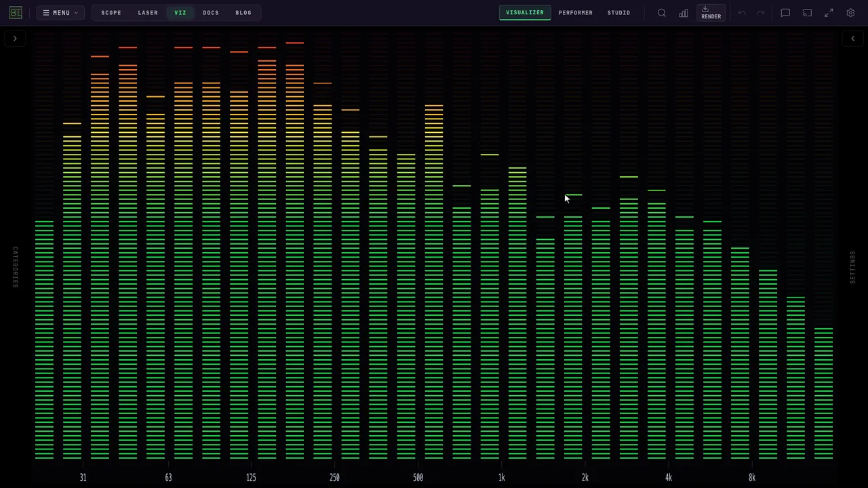Open the Docs tab
Screen dimensions: 868x488
pyautogui.click(x=211, y=13)
